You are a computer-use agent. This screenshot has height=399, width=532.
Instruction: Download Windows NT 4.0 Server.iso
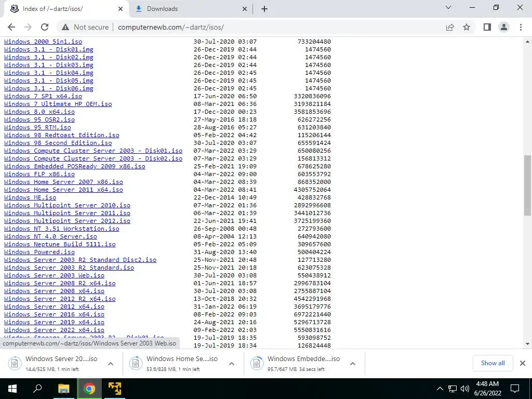pyautogui.click(x=50, y=237)
